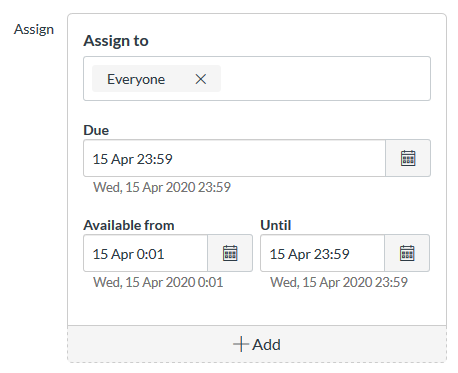This screenshot has height=373, width=458.
Task: Open calendar picker for Until date
Action: pyautogui.click(x=407, y=253)
